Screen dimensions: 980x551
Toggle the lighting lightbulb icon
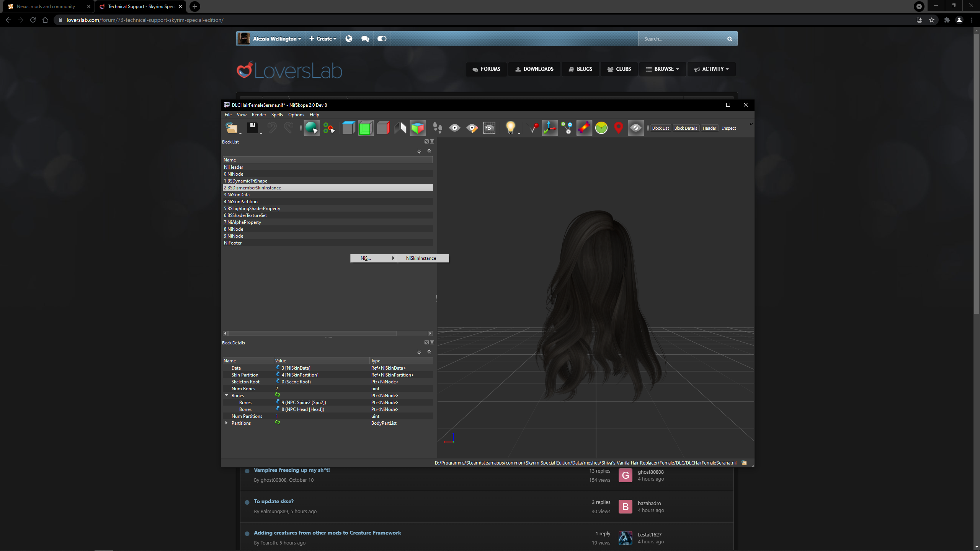click(510, 128)
